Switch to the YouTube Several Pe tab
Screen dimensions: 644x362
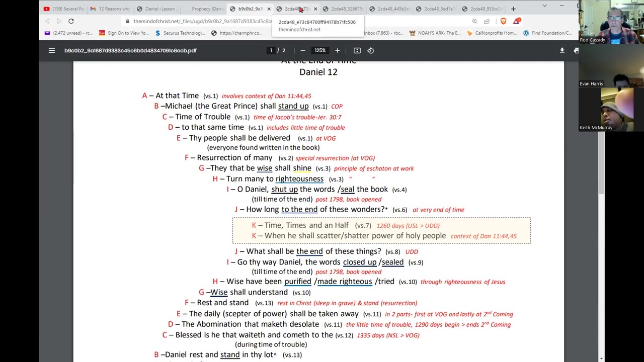coord(63,9)
